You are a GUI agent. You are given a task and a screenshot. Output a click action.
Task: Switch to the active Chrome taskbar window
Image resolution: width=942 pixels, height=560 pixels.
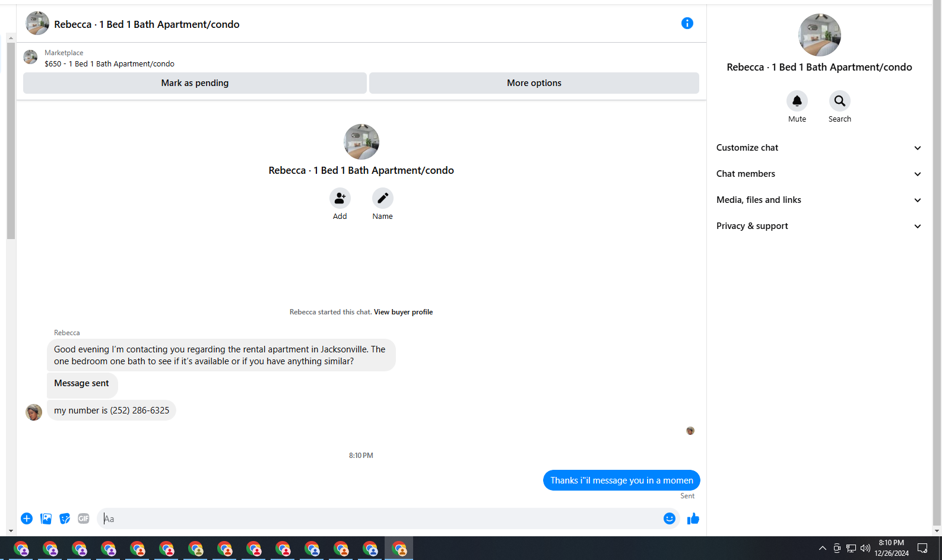399,549
